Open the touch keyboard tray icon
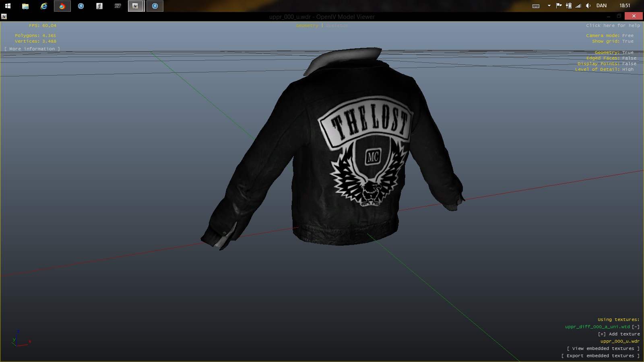The image size is (644, 362). 536,6
